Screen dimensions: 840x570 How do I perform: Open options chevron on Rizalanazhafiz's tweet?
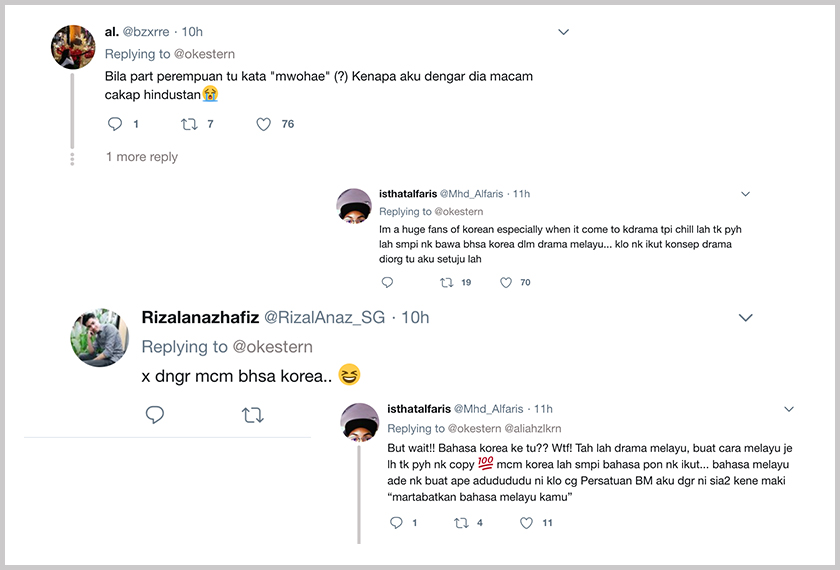click(x=745, y=317)
